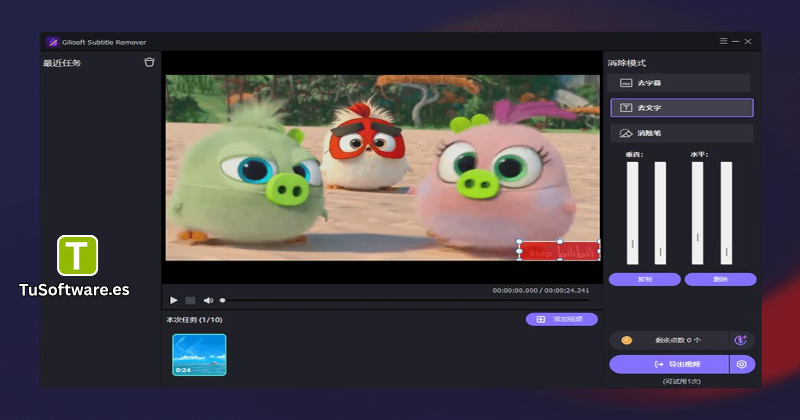The width and height of the screenshot is (800, 420).
Task: Click the 00:00:00.000 / 00:00:24.241 time readout
Action: tap(541, 290)
